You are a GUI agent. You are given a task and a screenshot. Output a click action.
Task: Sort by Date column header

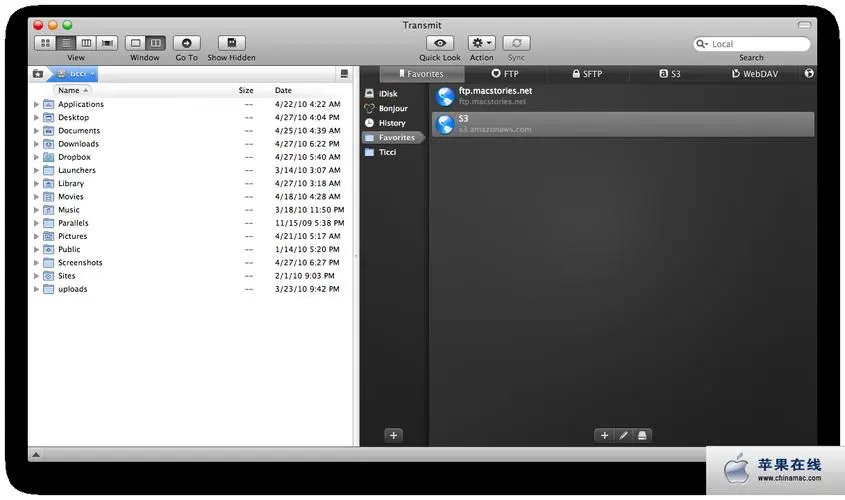(x=283, y=90)
